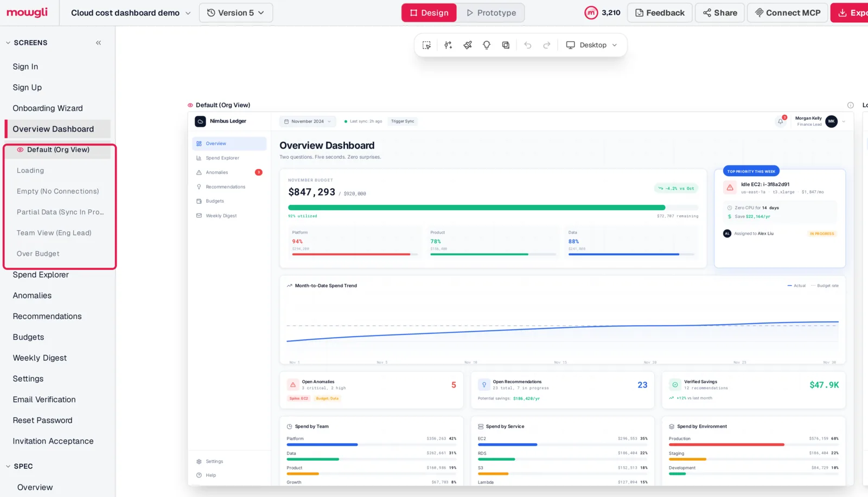868x497 pixels.
Task: Switch to Design mode
Action: click(429, 12)
